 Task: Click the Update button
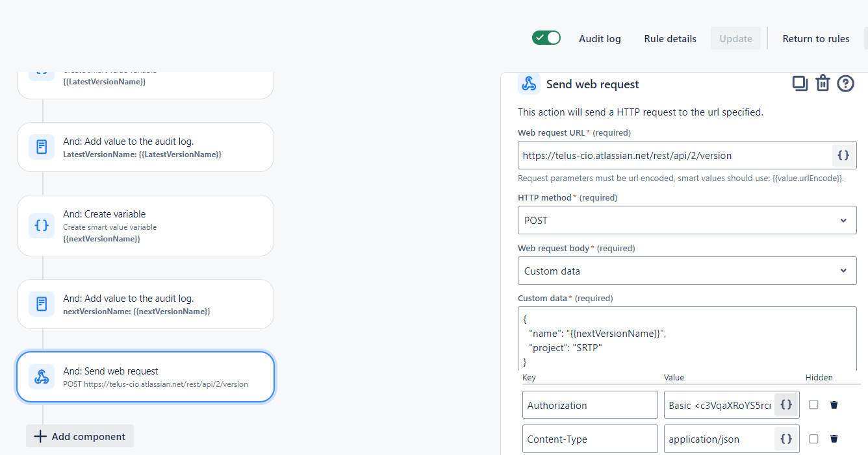pyautogui.click(x=735, y=39)
